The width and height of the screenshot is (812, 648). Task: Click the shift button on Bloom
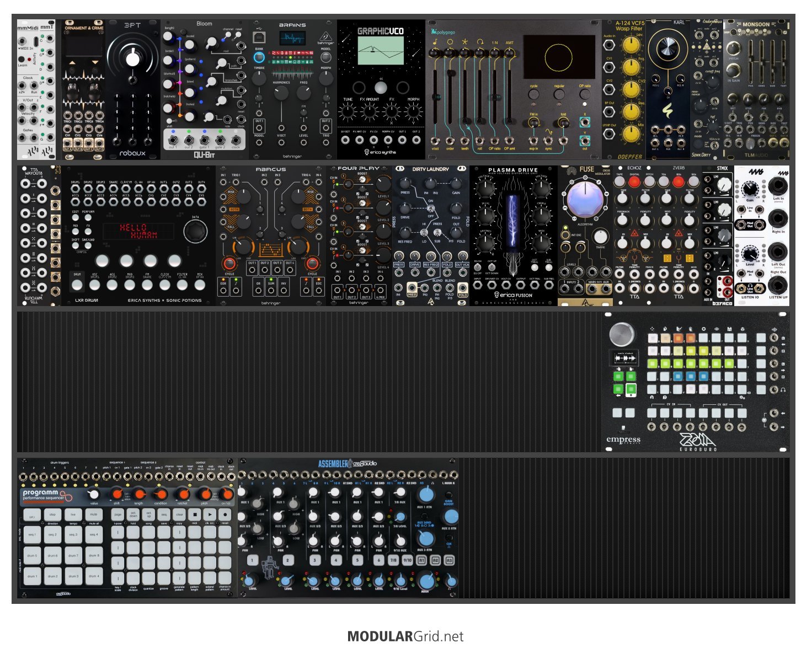point(170,120)
